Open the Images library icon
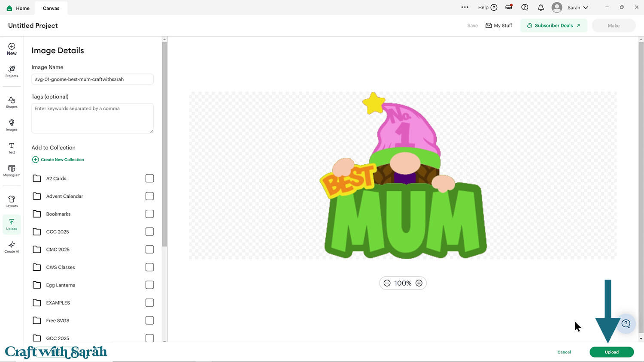644x362 pixels. [x=12, y=125]
